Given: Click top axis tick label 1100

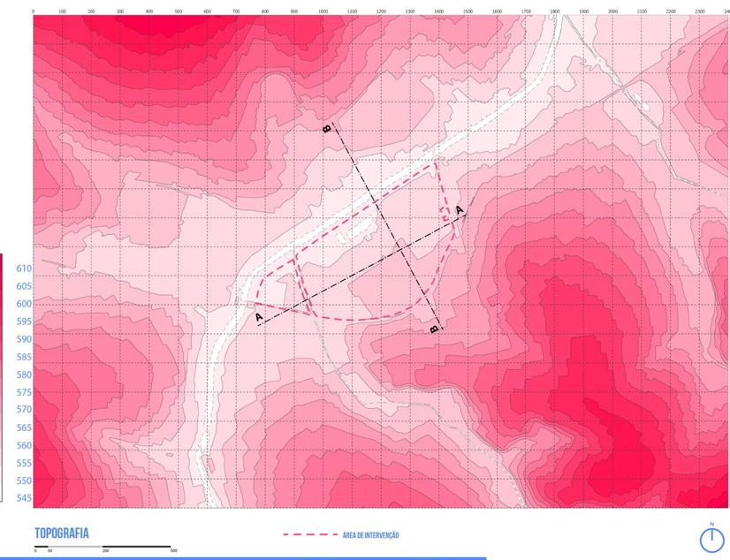Looking at the screenshot, I should point(352,11).
